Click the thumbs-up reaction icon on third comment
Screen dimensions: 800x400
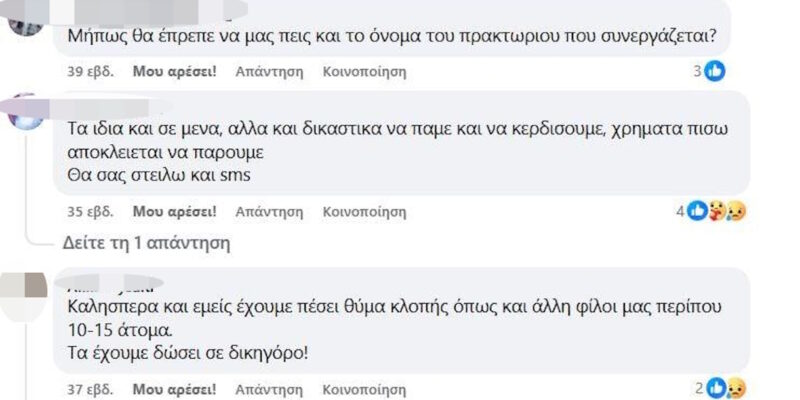[x=717, y=389]
